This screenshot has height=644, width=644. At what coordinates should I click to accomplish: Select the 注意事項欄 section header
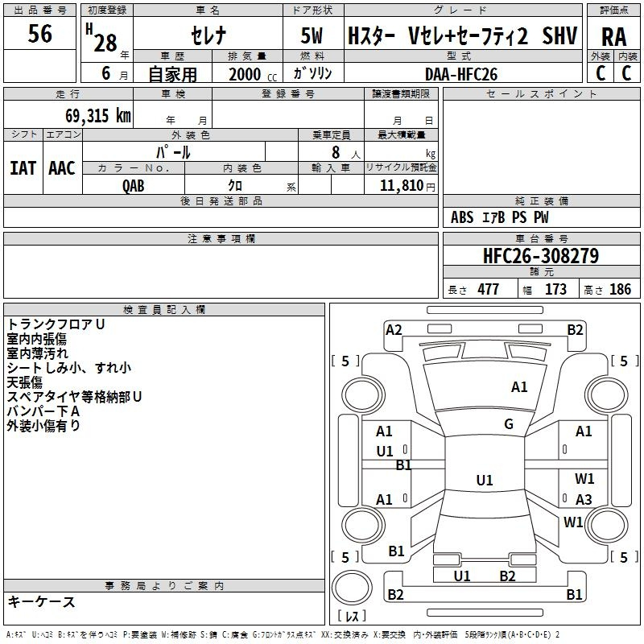pos(221,238)
